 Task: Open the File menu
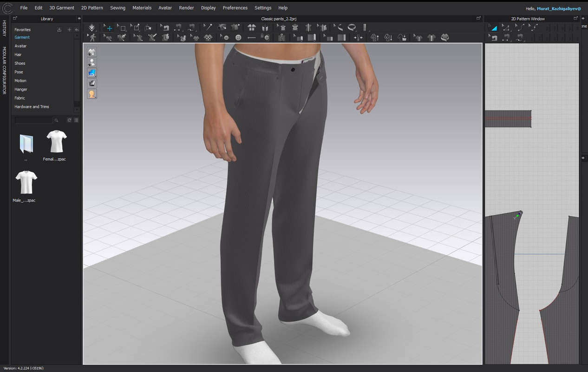pyautogui.click(x=24, y=8)
